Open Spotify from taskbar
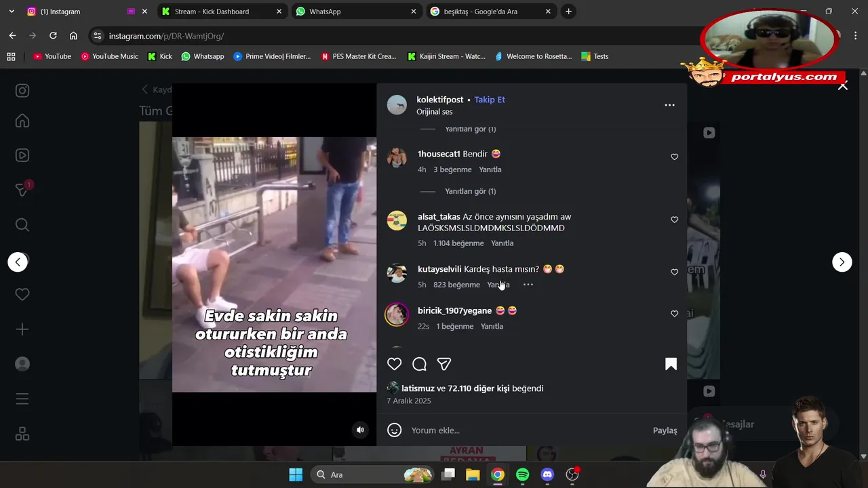The width and height of the screenshot is (868, 488). pos(522,474)
